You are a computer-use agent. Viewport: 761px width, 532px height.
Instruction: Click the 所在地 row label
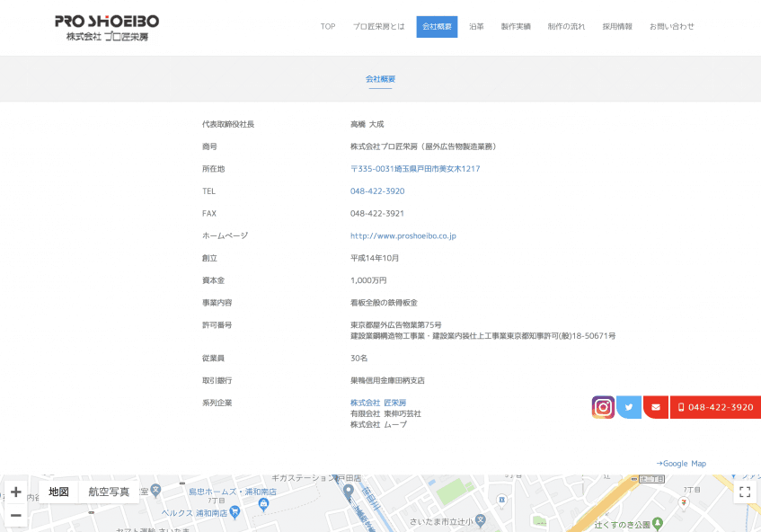[214, 169]
